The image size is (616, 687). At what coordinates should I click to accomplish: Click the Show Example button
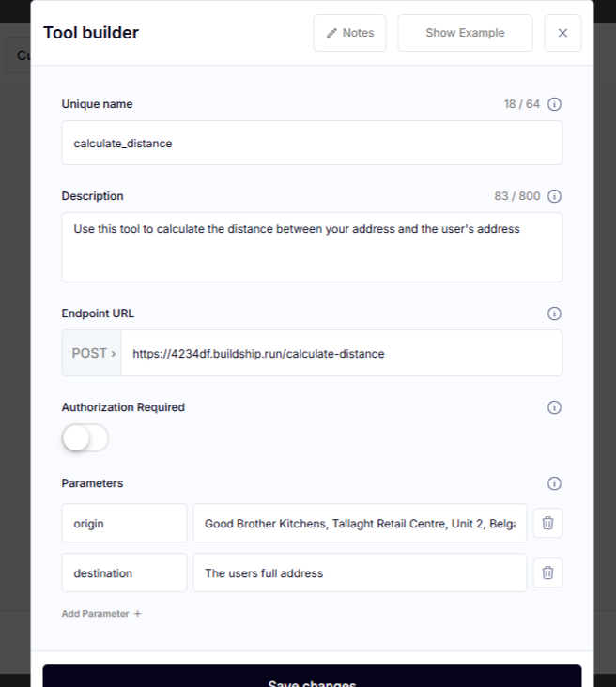pos(465,33)
